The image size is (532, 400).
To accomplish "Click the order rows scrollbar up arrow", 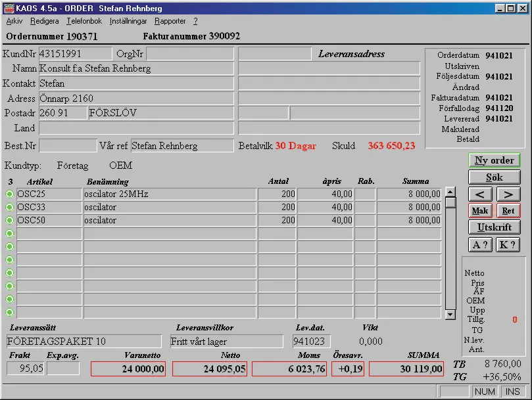I will (450, 192).
